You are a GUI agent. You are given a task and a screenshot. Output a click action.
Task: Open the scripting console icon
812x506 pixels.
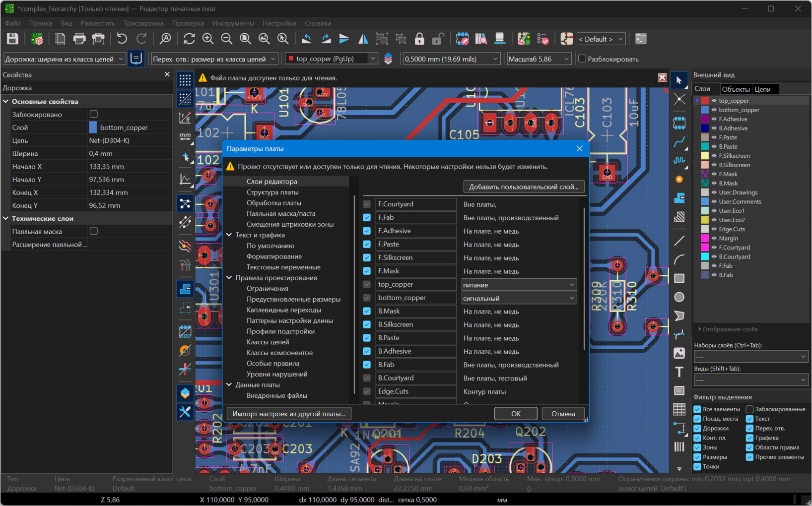coord(641,39)
